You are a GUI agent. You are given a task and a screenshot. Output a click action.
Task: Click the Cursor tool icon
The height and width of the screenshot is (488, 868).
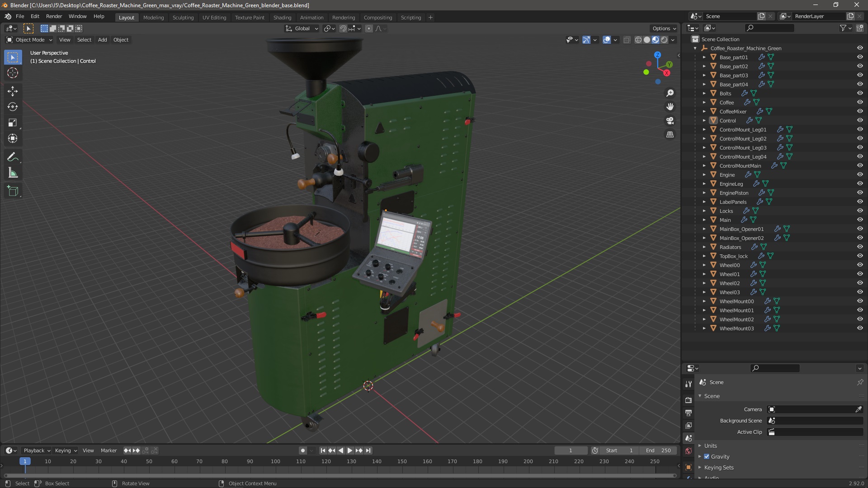pyautogui.click(x=13, y=73)
